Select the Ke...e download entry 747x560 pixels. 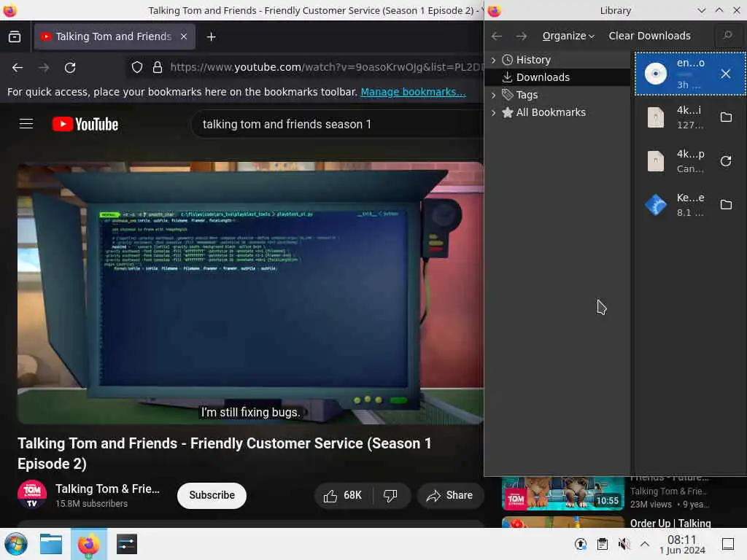(690, 205)
